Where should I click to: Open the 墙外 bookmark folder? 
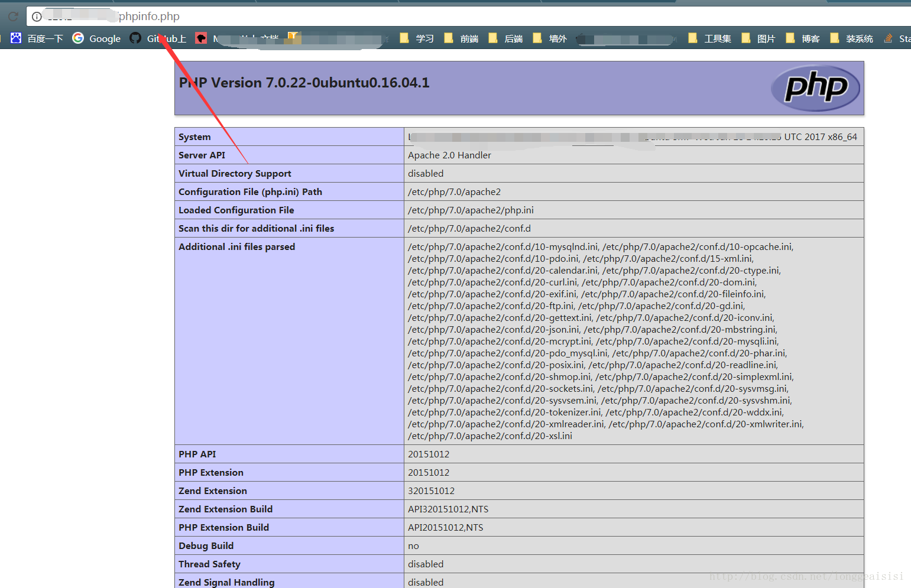point(550,38)
